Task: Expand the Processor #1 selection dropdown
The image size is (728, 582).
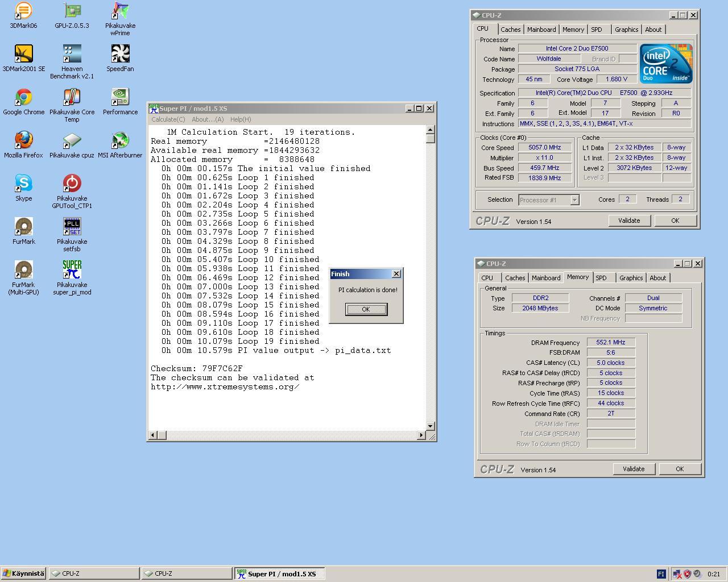Action: pyautogui.click(x=574, y=200)
